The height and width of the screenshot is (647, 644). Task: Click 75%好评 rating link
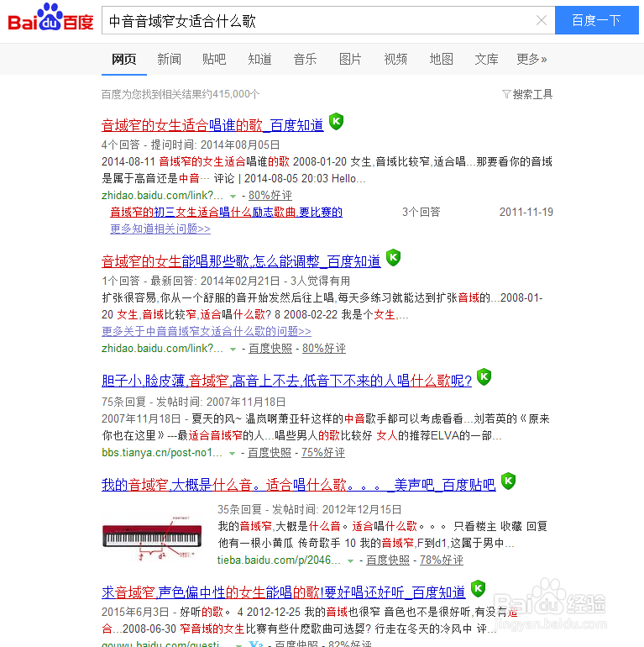tap(323, 453)
